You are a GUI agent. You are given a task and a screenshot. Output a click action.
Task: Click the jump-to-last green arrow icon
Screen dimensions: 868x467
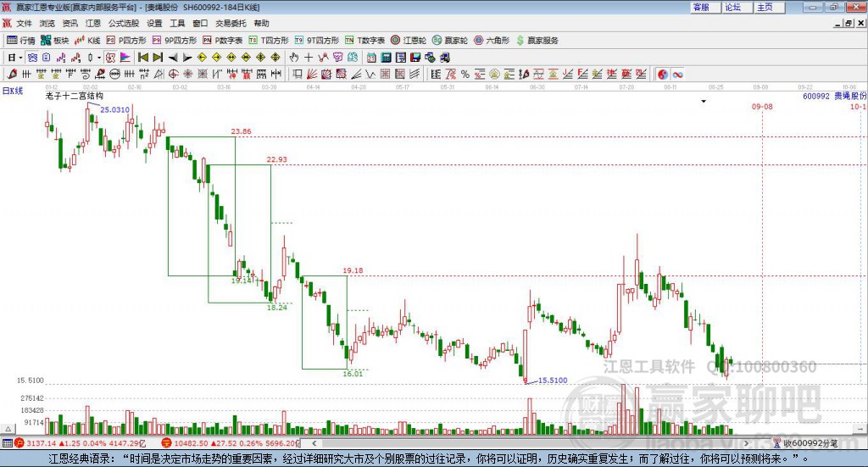[x=158, y=58]
